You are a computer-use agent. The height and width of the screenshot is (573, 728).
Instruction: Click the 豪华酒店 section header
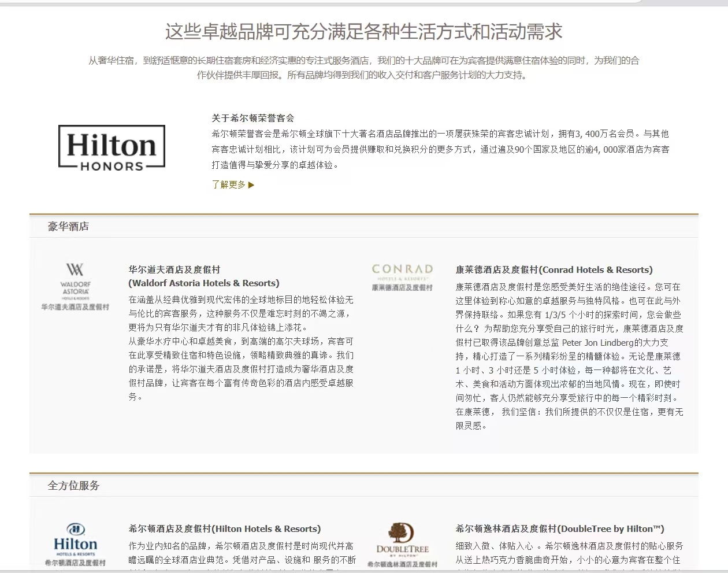pyautogui.click(x=68, y=227)
